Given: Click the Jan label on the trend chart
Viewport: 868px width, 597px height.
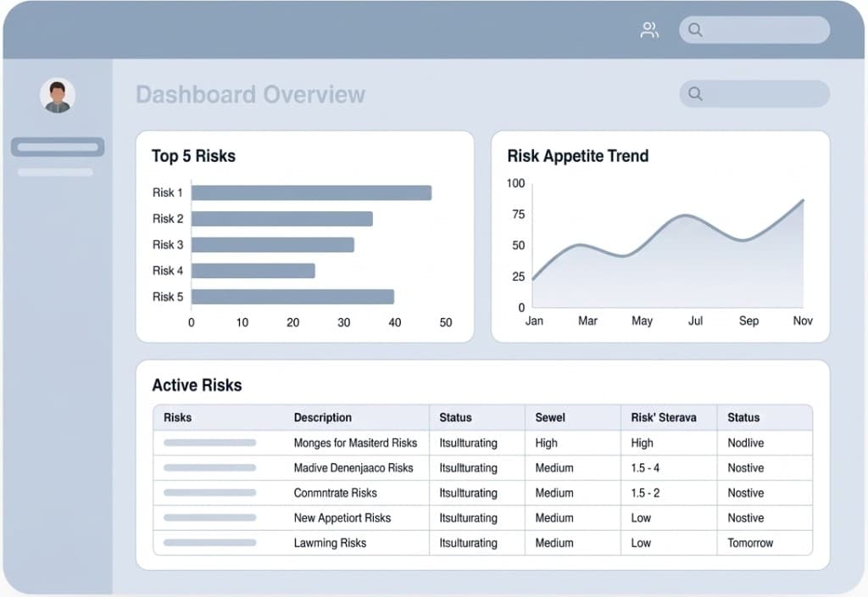Looking at the screenshot, I should [534, 321].
